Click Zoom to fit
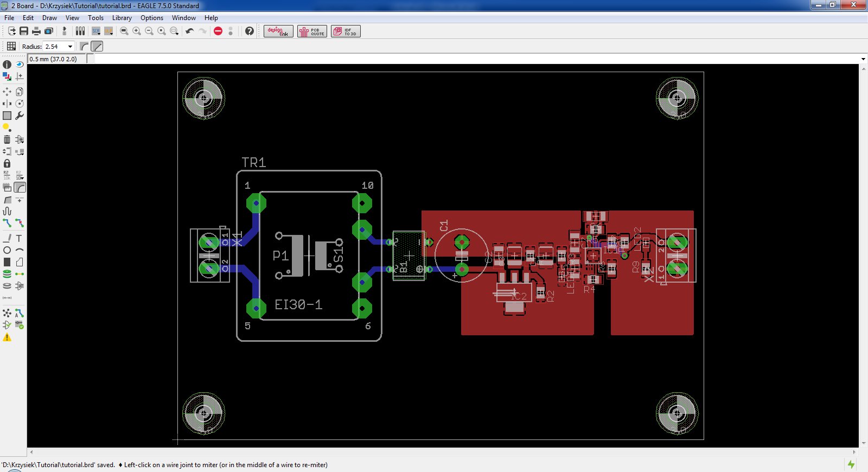The image size is (868, 472). [124, 31]
